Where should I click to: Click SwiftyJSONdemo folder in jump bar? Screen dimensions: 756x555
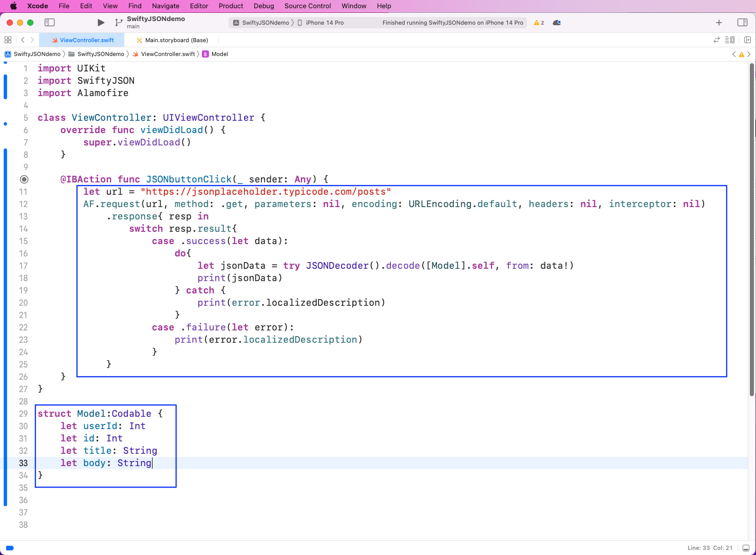point(97,54)
